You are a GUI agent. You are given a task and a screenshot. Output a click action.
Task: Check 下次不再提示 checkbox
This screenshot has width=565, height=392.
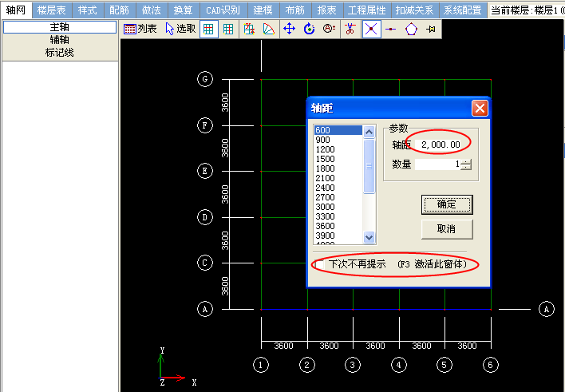[x=319, y=264]
